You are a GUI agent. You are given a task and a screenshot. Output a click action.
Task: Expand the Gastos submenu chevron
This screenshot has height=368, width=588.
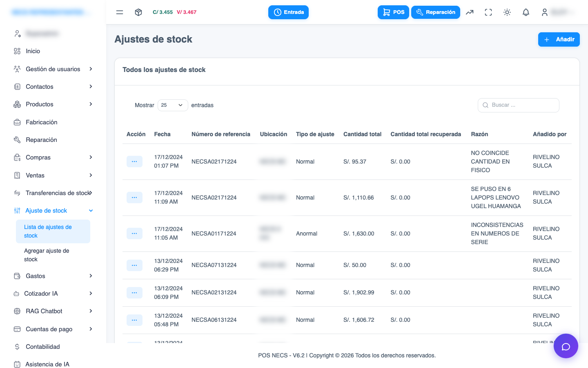pos(91,276)
